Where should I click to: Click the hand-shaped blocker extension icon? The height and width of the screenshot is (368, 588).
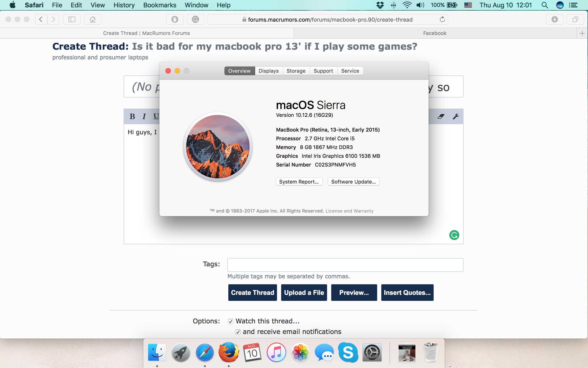[175, 20]
